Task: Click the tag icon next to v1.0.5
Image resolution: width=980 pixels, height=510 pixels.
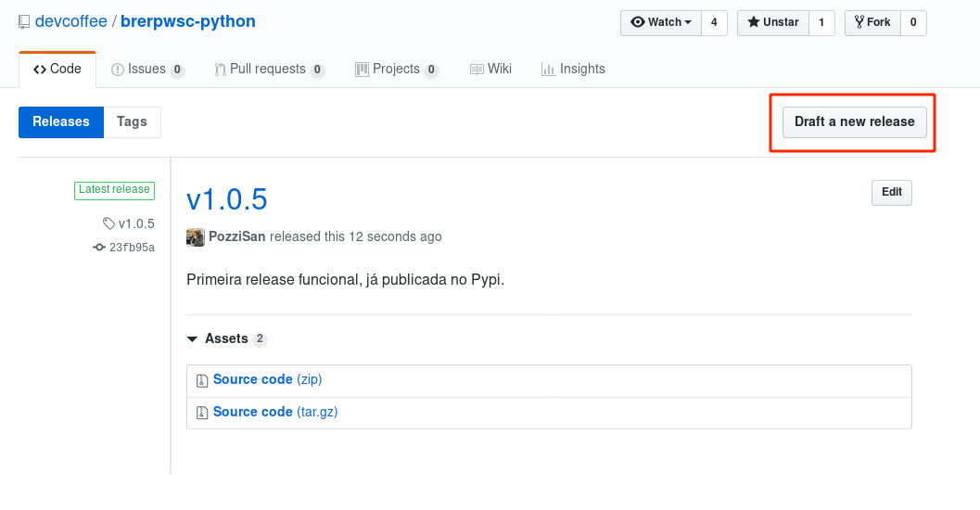Action: (x=108, y=223)
